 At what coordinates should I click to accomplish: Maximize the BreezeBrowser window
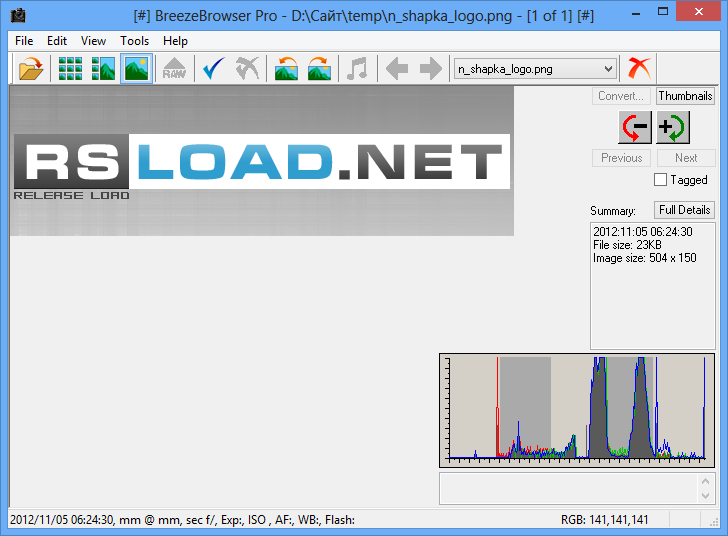pyautogui.click(x=663, y=12)
